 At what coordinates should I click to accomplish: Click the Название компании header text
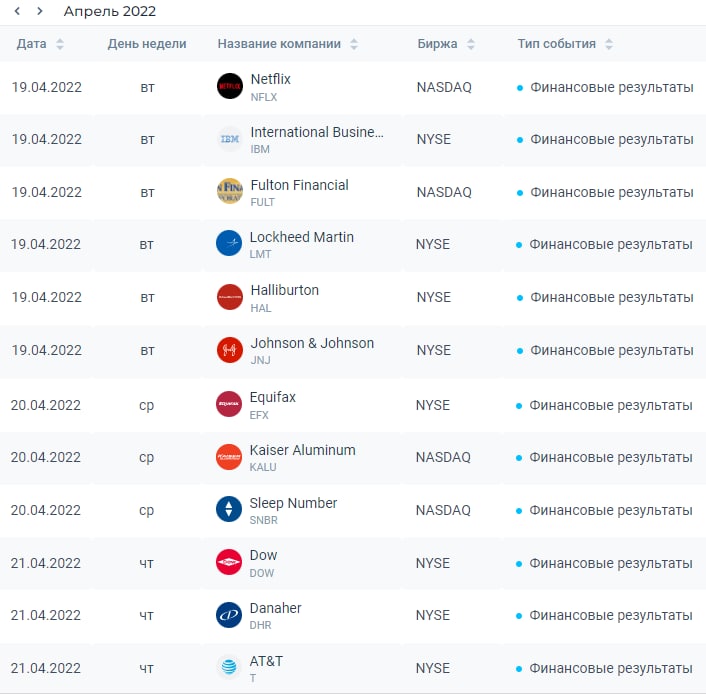tap(279, 44)
